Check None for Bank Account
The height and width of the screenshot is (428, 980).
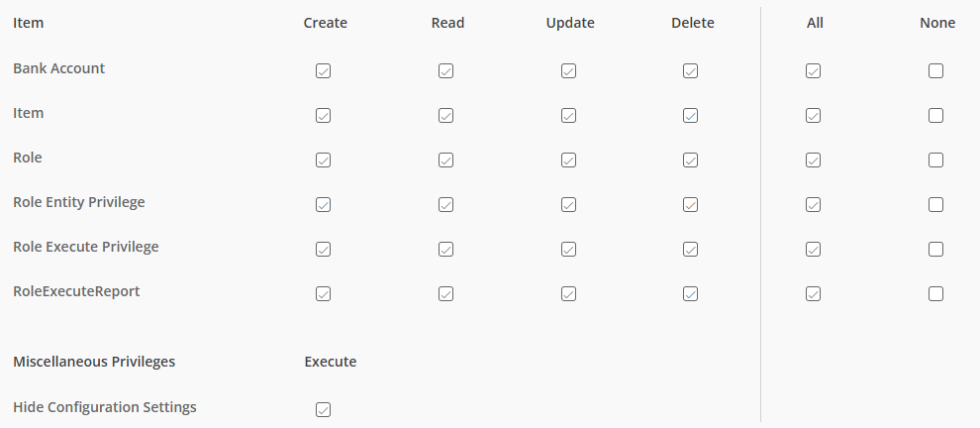(935, 70)
